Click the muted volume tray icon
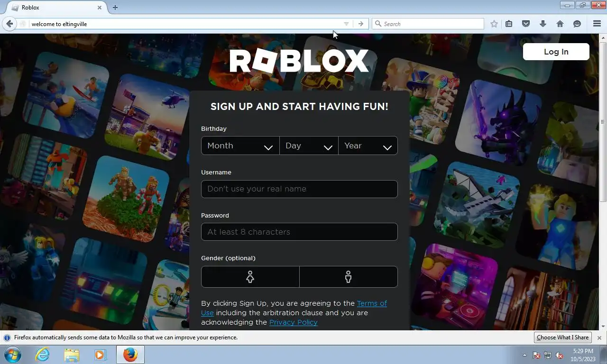 (x=559, y=355)
